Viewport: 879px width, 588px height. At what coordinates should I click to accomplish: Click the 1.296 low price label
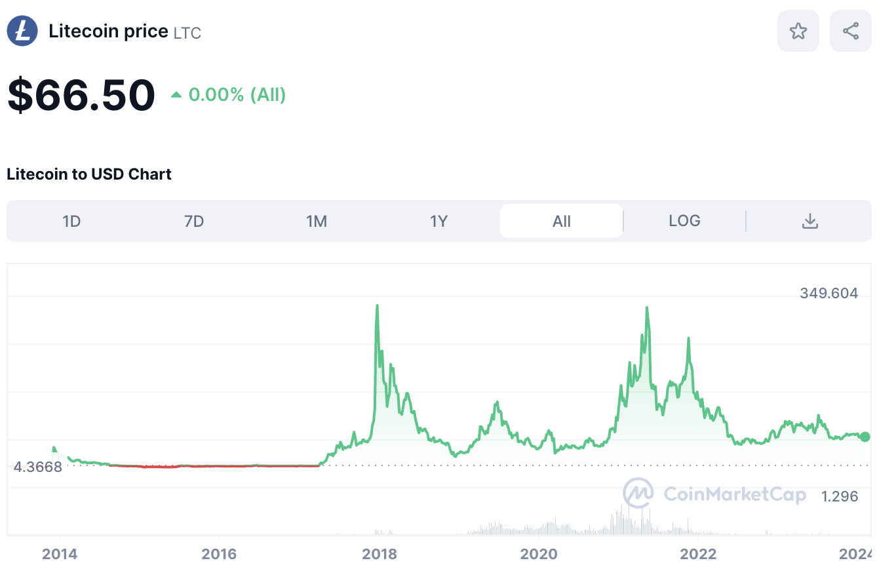point(840,496)
